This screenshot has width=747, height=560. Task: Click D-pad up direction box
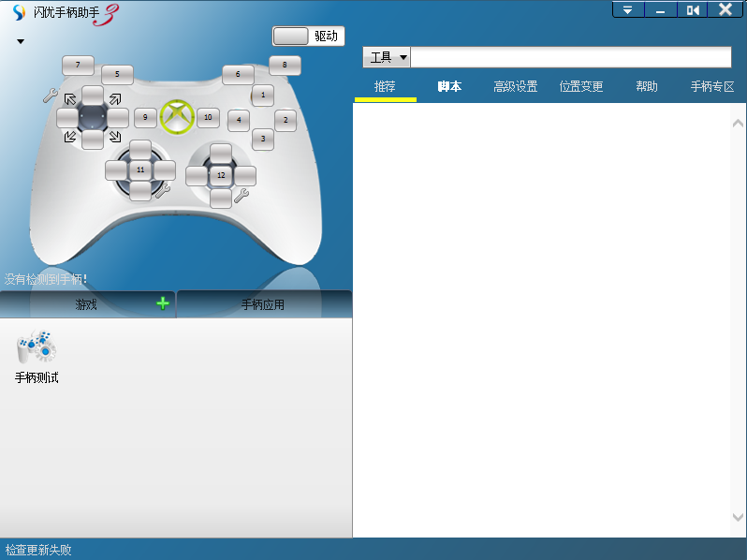click(93, 96)
